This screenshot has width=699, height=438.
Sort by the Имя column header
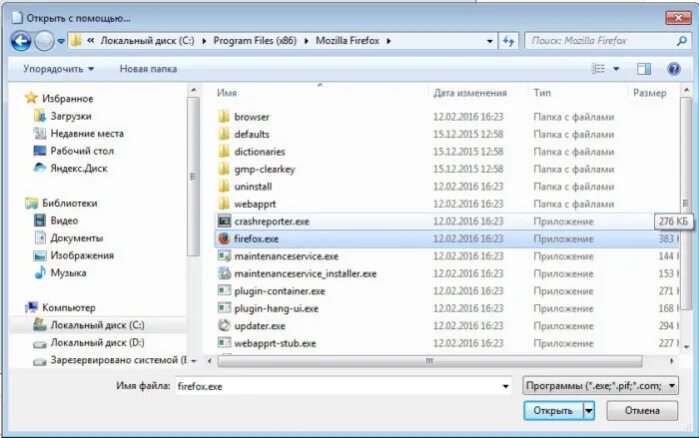point(226,93)
